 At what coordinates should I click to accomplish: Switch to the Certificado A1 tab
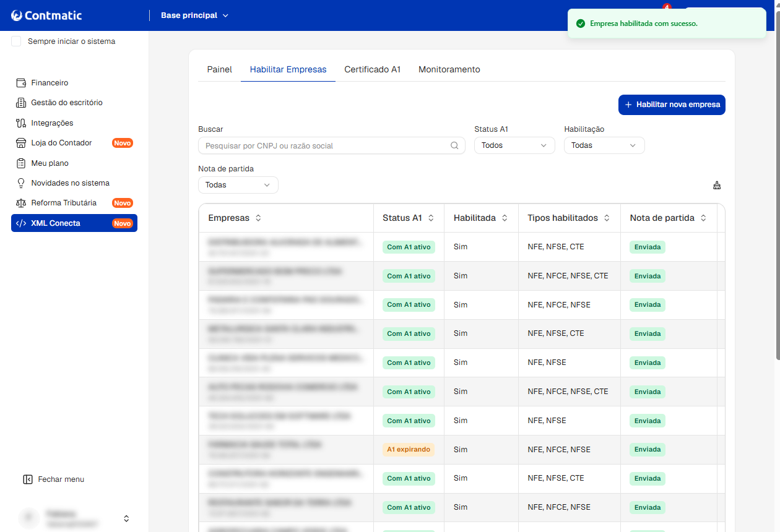click(373, 69)
